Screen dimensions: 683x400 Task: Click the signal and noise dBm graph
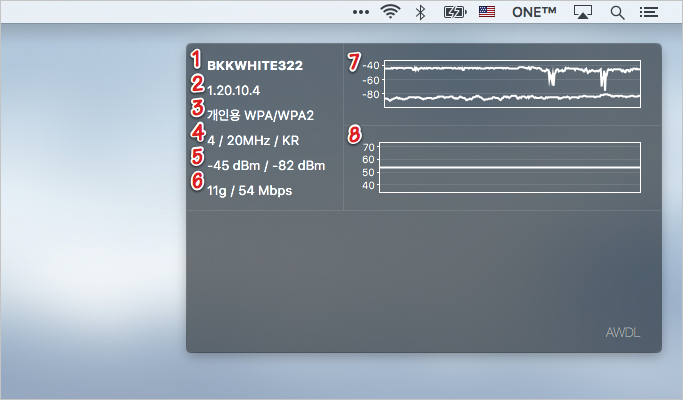pyautogui.click(x=512, y=84)
